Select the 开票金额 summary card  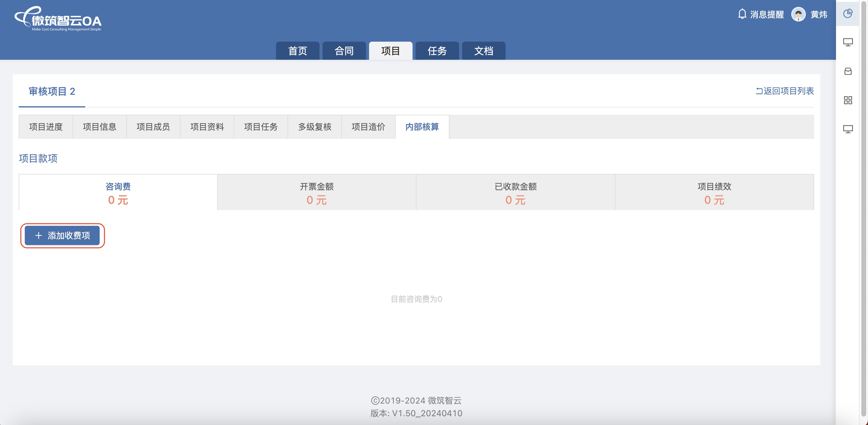coord(317,193)
